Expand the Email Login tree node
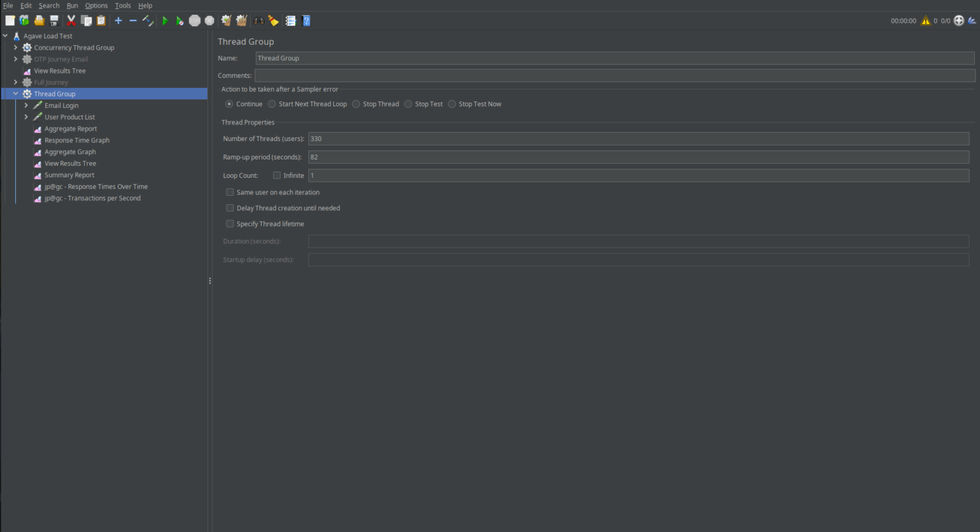Screen dimensions: 980x532 [x=26, y=105]
